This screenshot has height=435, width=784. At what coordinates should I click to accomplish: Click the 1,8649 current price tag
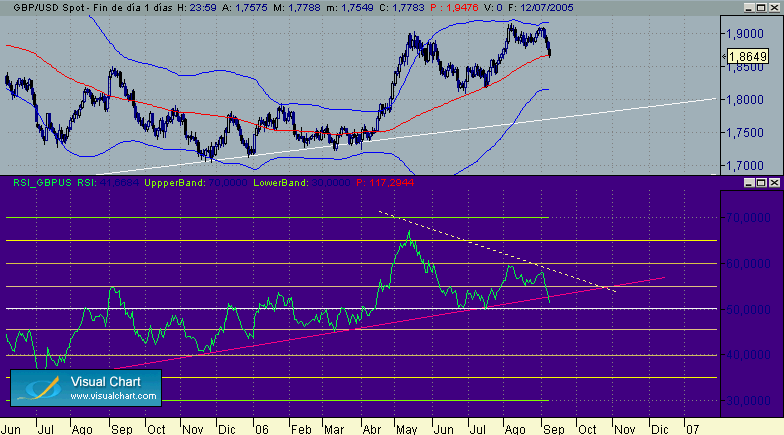tap(748, 56)
